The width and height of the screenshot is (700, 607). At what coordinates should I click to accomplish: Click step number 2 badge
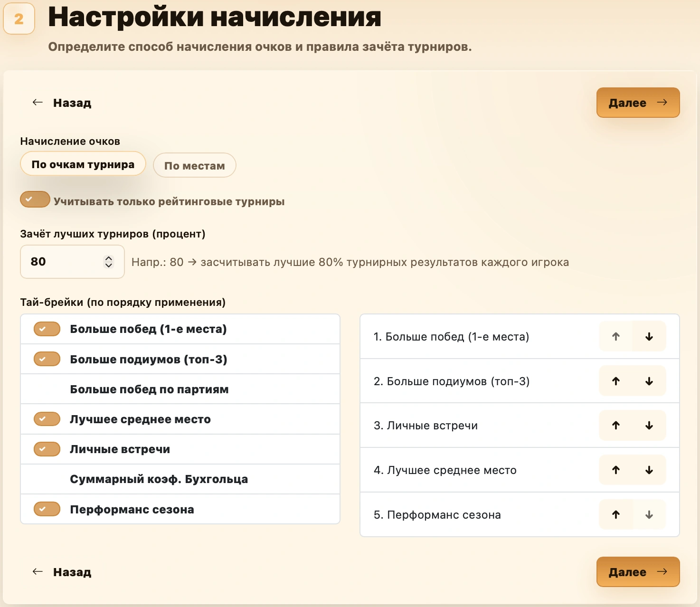[x=19, y=19]
